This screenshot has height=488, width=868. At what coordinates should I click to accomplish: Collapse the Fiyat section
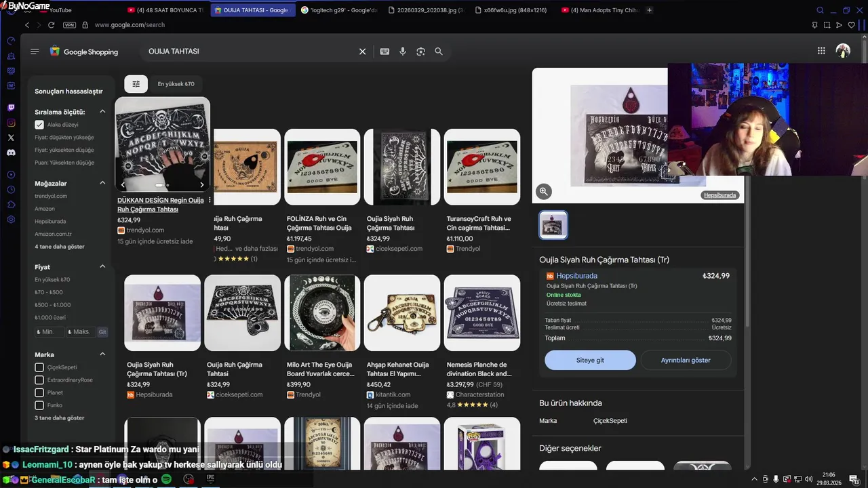coord(102,266)
